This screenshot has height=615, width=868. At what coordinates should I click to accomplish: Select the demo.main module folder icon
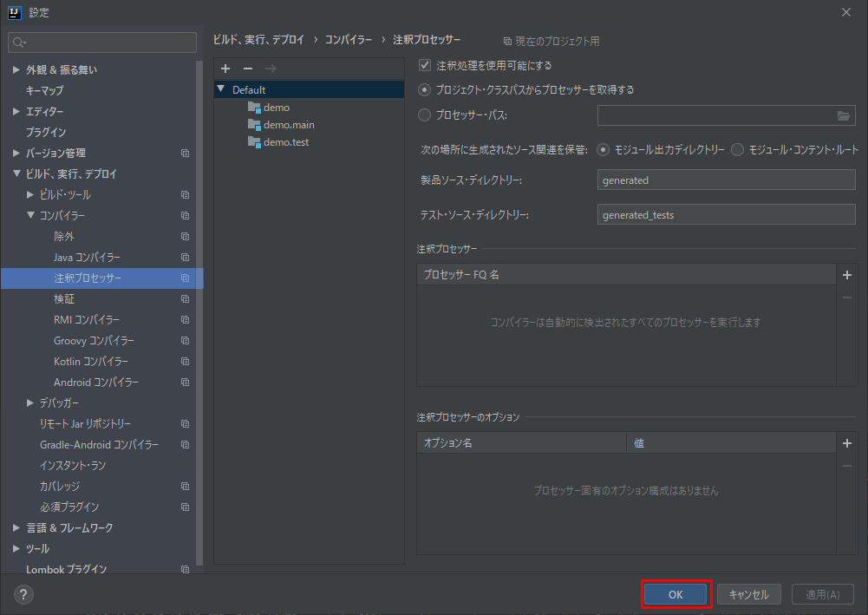click(254, 124)
